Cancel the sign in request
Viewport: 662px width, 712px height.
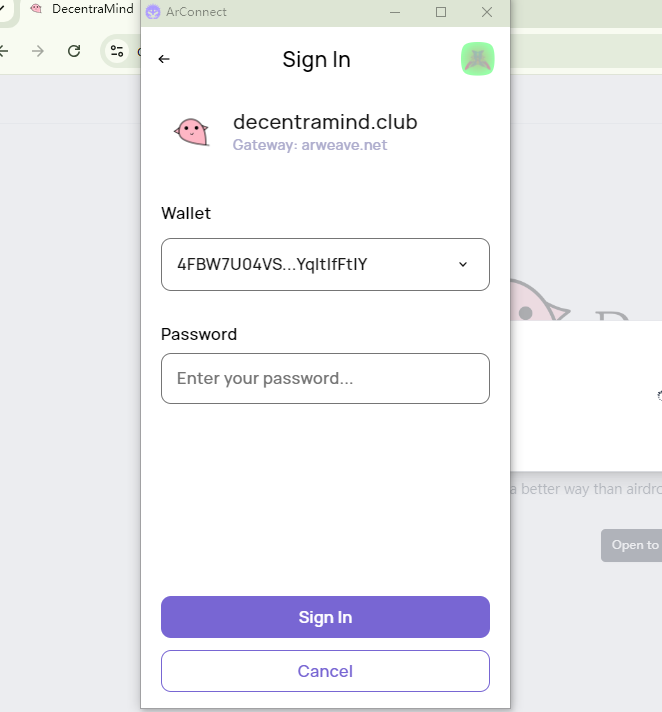coord(325,671)
